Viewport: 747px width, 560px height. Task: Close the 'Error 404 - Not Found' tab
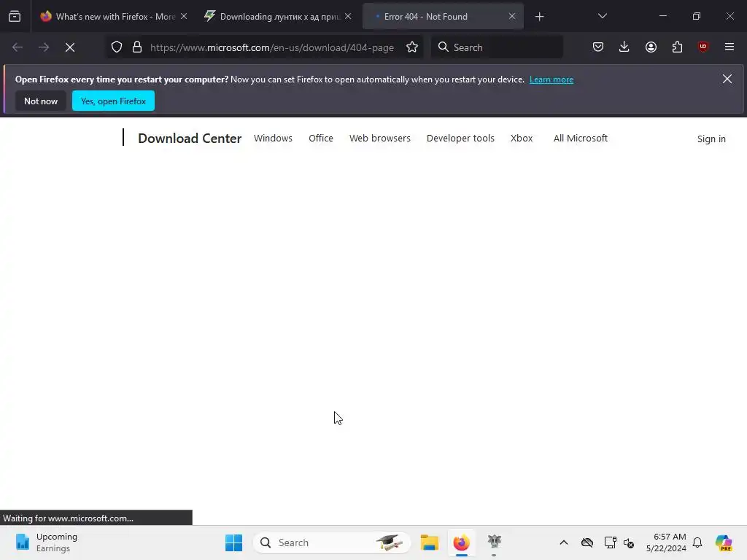[x=512, y=16]
